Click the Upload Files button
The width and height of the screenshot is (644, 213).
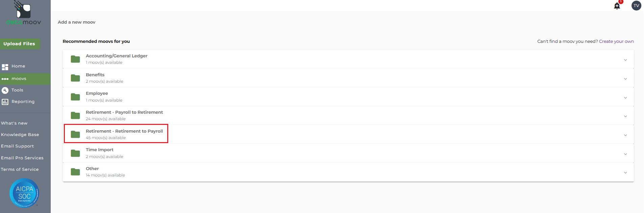point(20,44)
